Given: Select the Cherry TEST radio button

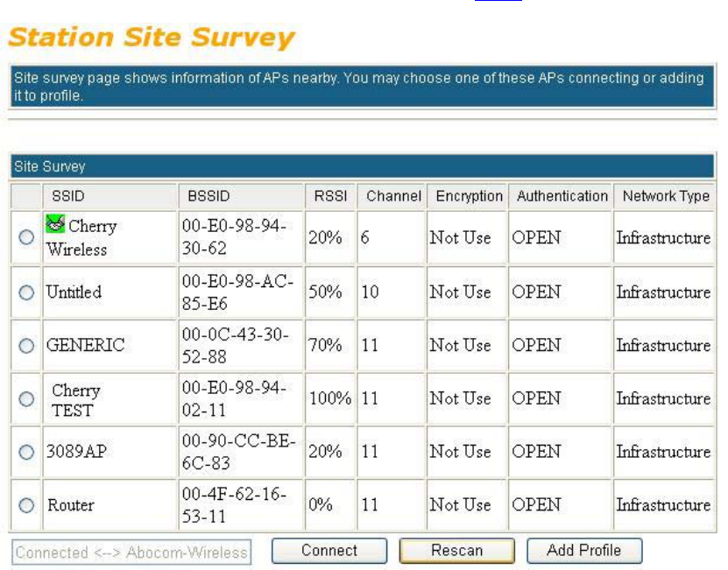Looking at the screenshot, I should pyautogui.click(x=26, y=398).
